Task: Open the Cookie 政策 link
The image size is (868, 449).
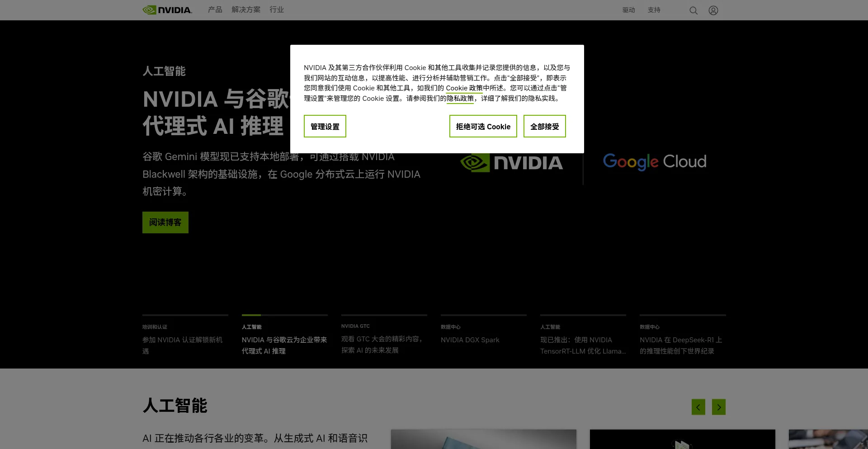Action: tap(464, 88)
